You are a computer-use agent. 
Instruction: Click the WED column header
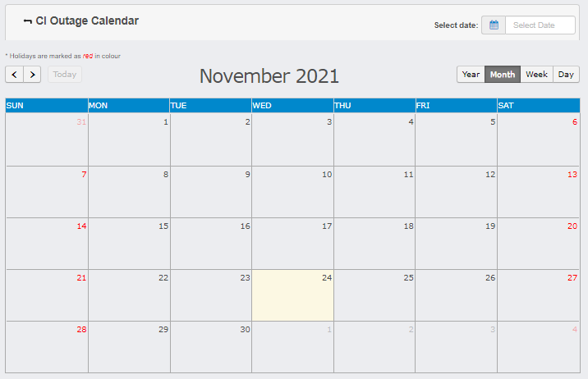coord(292,105)
